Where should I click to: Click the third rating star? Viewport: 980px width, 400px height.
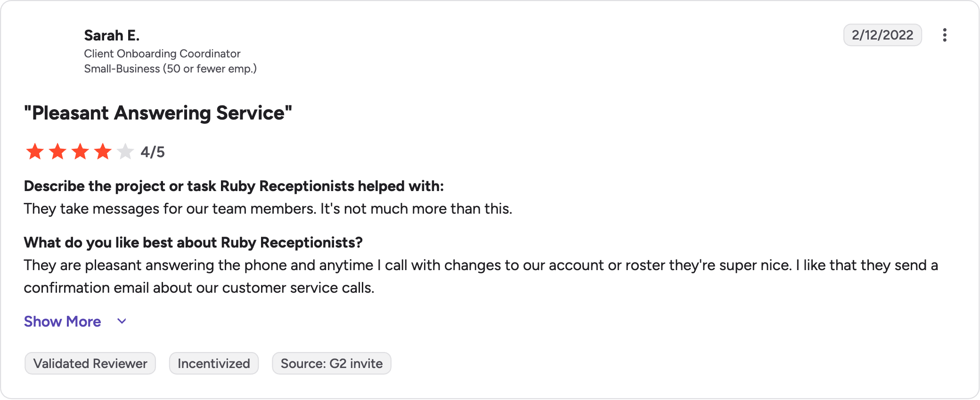(x=80, y=152)
